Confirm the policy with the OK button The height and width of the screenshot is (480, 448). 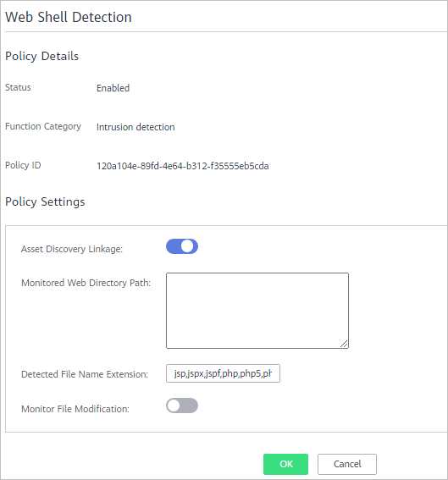pyautogui.click(x=285, y=464)
